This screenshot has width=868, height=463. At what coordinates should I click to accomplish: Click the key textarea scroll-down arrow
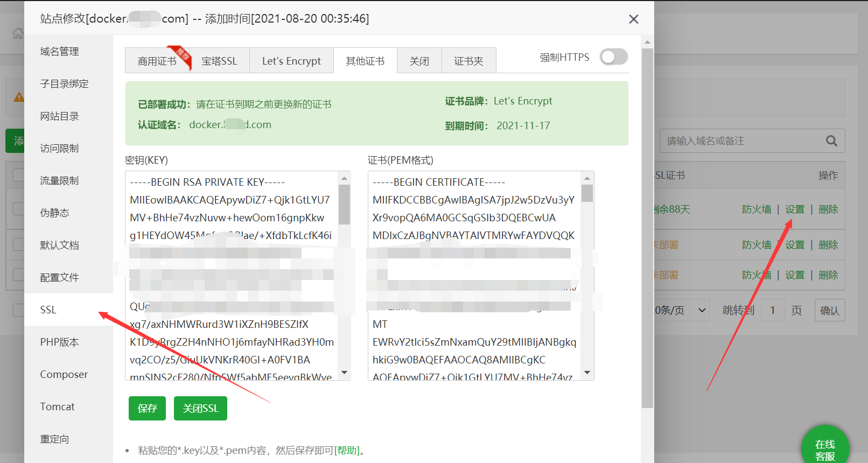(x=345, y=373)
